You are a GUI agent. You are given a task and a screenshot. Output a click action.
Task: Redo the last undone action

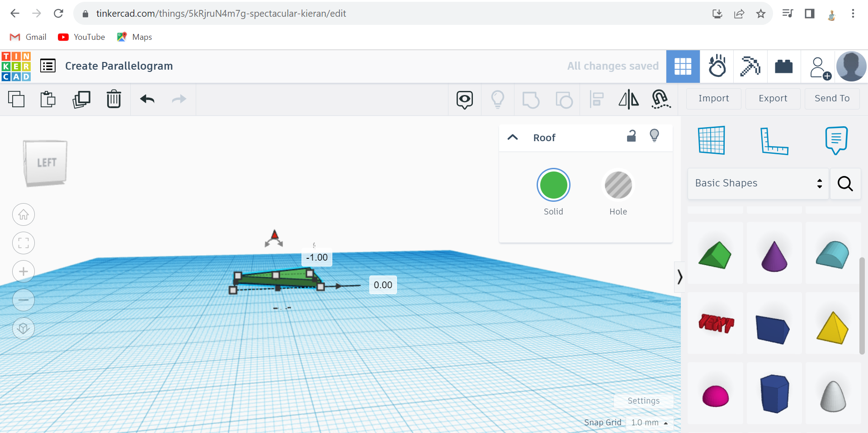tap(179, 99)
